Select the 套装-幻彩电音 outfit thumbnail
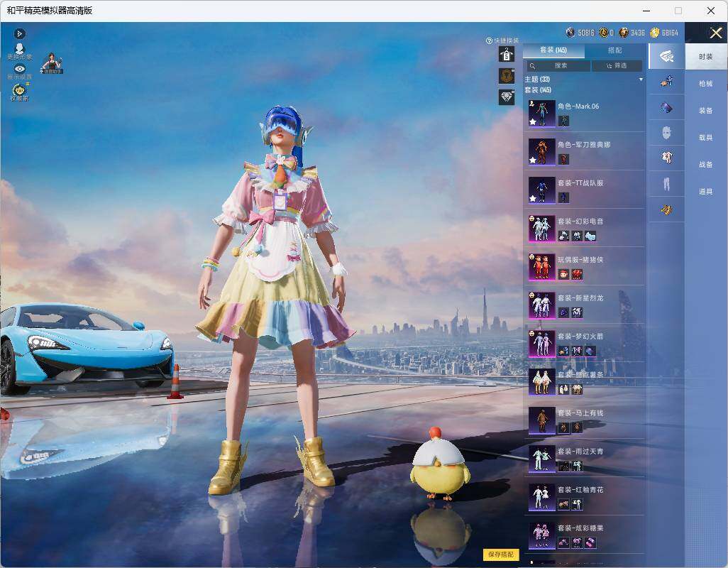728x568 pixels. pos(542,229)
